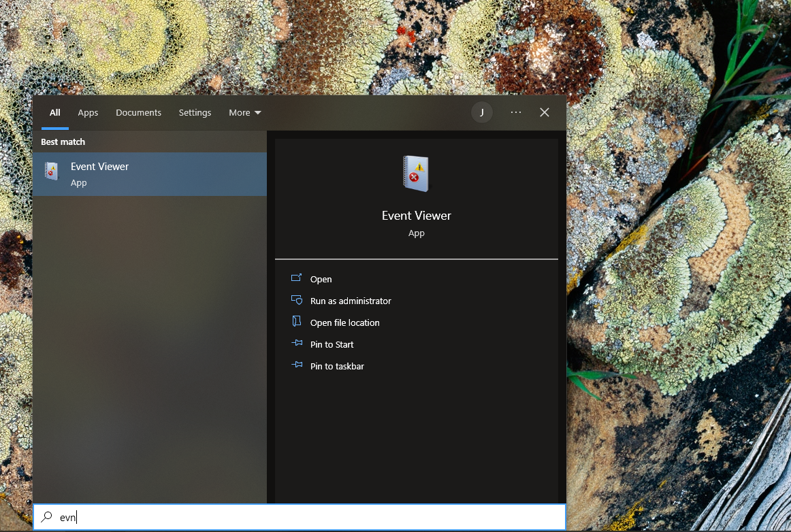Close the search panel with X
The height and width of the screenshot is (532, 791).
[x=545, y=112]
